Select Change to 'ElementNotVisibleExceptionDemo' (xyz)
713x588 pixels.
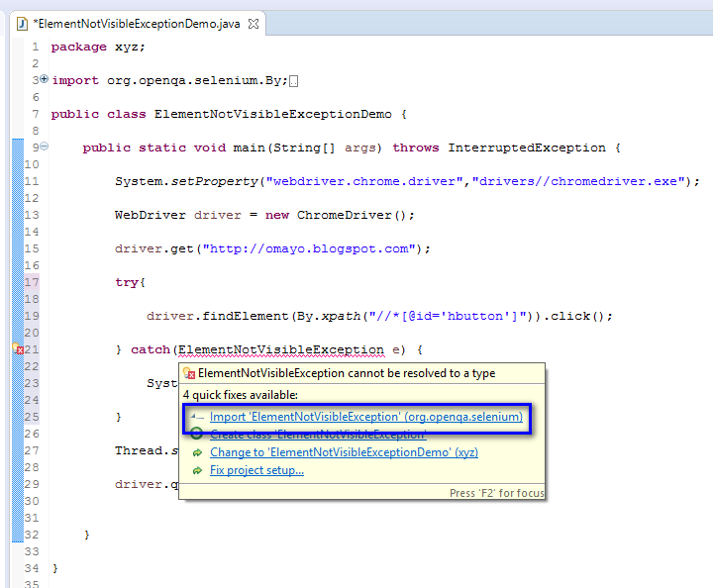tap(344, 452)
